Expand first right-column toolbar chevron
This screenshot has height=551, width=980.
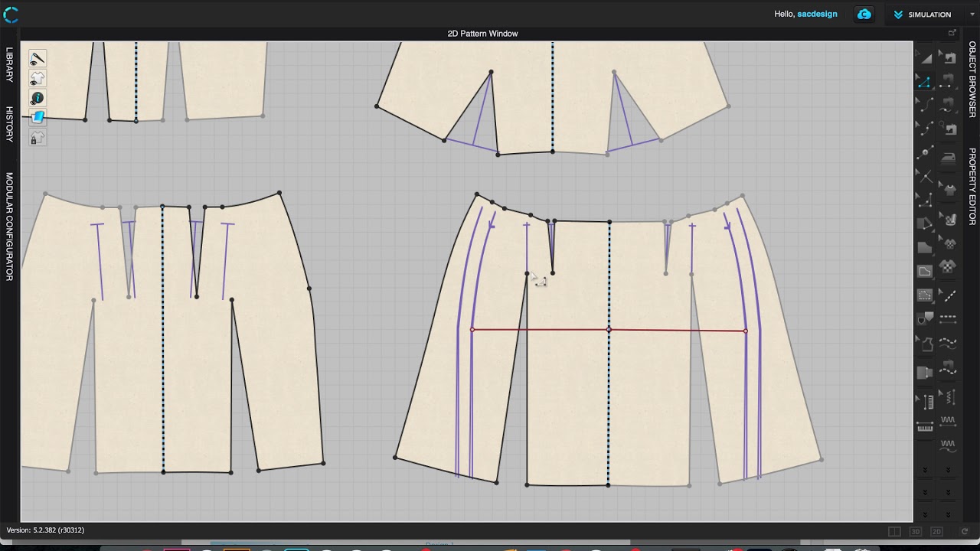[949, 470]
